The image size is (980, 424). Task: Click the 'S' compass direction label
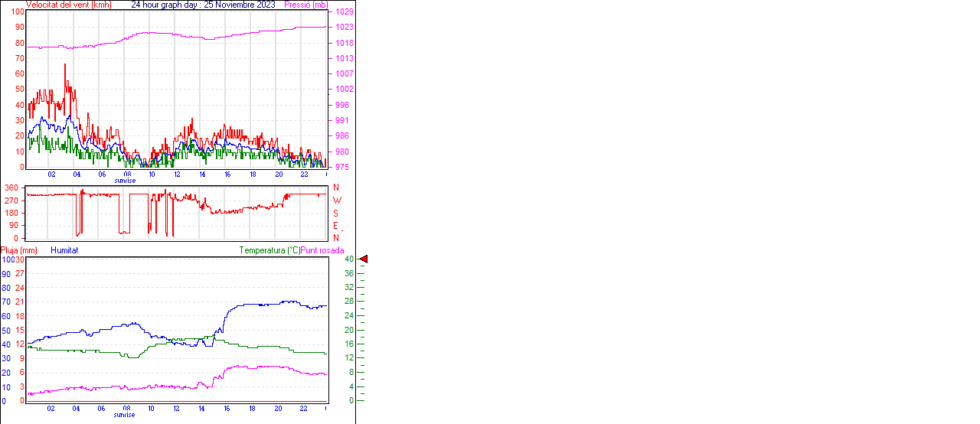coord(335,213)
